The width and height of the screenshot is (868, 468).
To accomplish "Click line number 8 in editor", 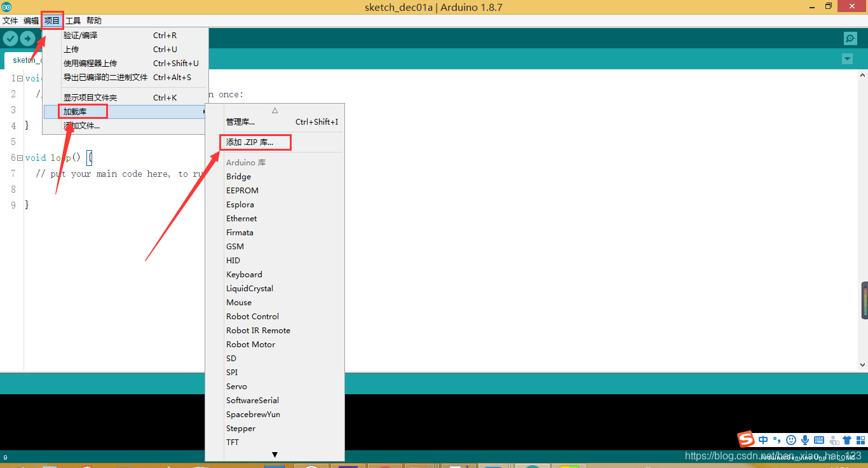I will [x=13, y=189].
